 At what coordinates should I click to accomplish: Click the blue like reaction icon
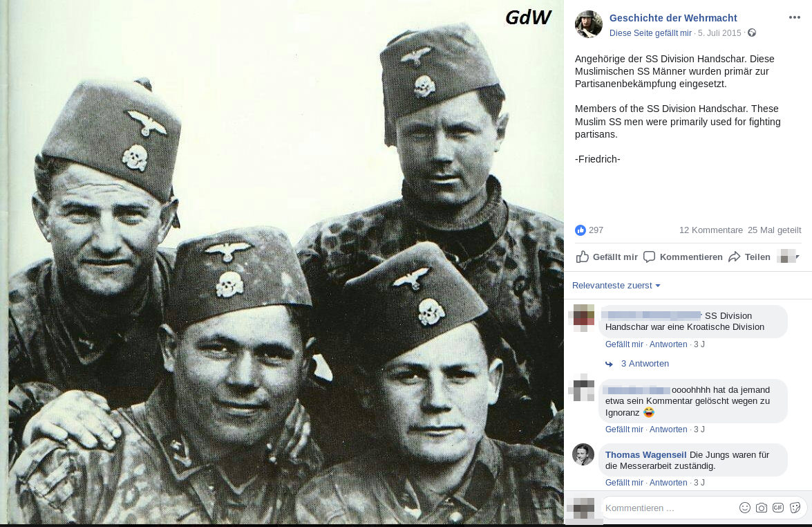[x=580, y=230]
